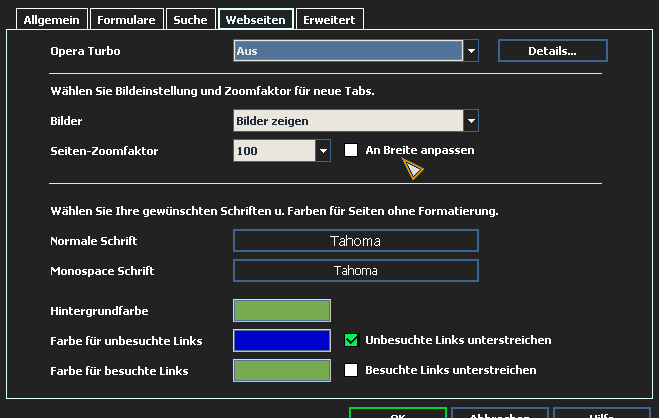Open the Erweitert tab
This screenshot has width=659, height=418.
click(x=329, y=19)
